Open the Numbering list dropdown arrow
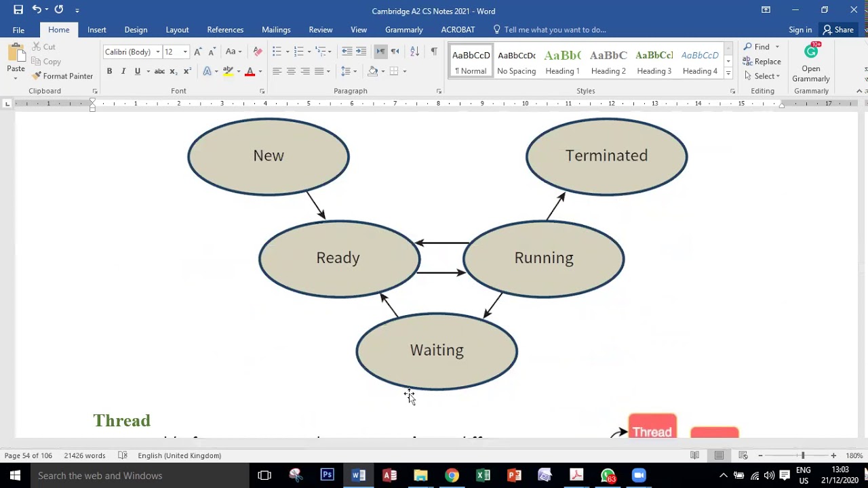 coord(310,52)
